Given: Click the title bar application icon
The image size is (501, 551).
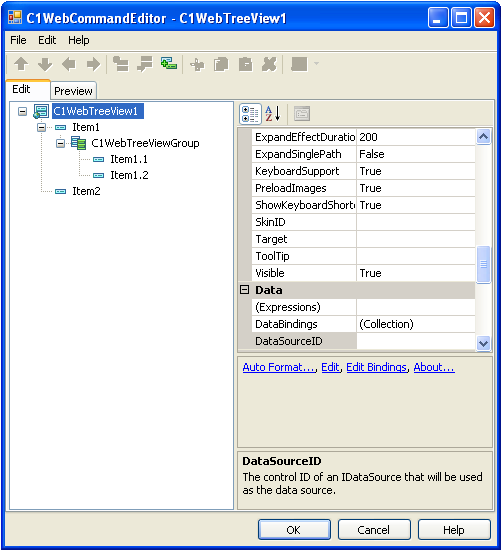Looking at the screenshot, I should coord(15,17).
